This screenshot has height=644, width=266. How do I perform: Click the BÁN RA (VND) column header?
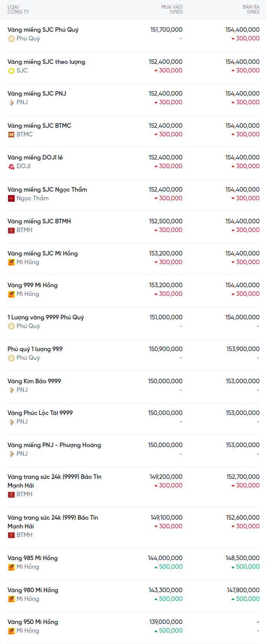click(x=251, y=9)
